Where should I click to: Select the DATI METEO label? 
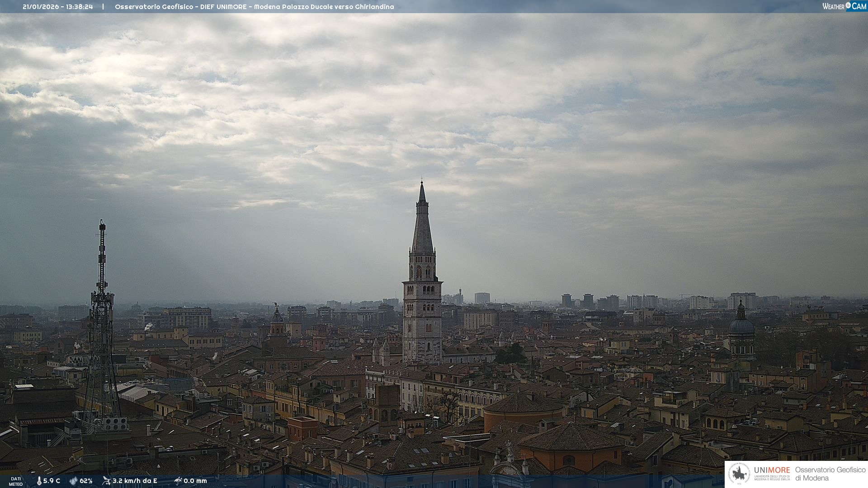click(16, 481)
